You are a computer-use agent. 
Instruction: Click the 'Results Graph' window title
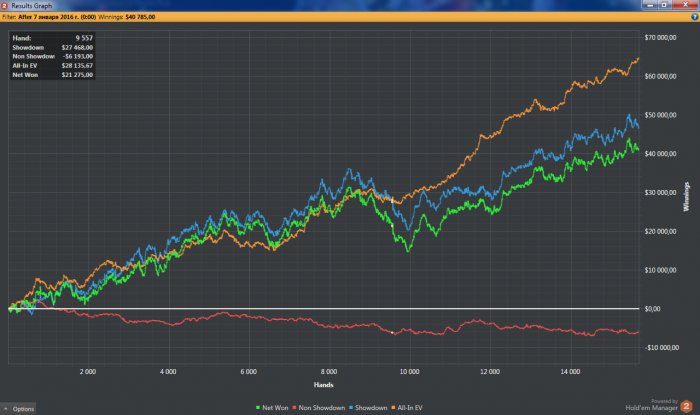tap(32, 6)
